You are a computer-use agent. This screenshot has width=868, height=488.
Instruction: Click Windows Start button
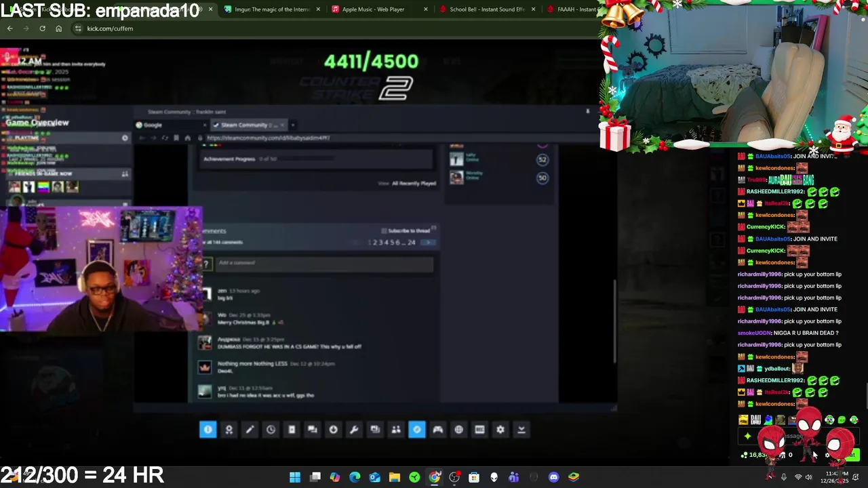coord(295,477)
